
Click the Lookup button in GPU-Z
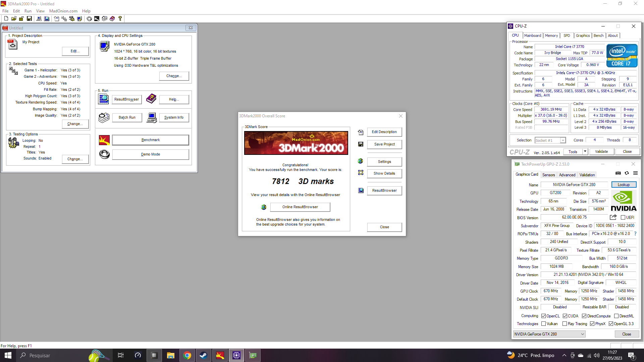pyautogui.click(x=624, y=185)
